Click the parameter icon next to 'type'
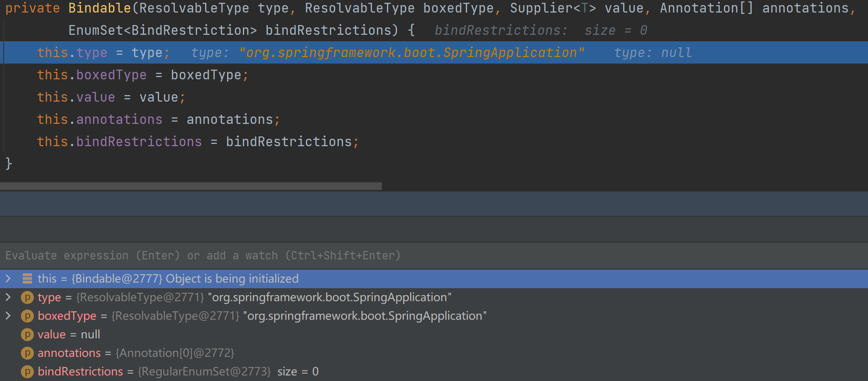 [x=27, y=297]
